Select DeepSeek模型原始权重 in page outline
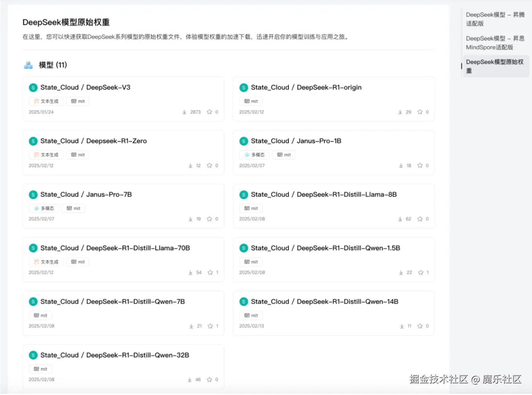The height and width of the screenshot is (395, 532). click(496, 66)
